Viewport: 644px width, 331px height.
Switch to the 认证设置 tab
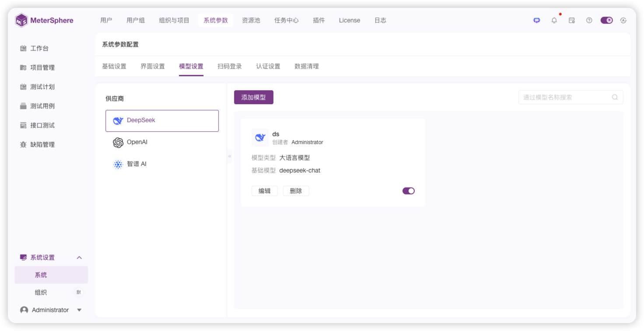click(268, 67)
